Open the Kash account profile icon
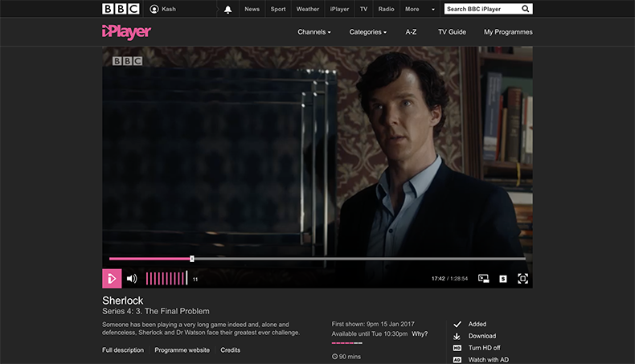 point(154,9)
